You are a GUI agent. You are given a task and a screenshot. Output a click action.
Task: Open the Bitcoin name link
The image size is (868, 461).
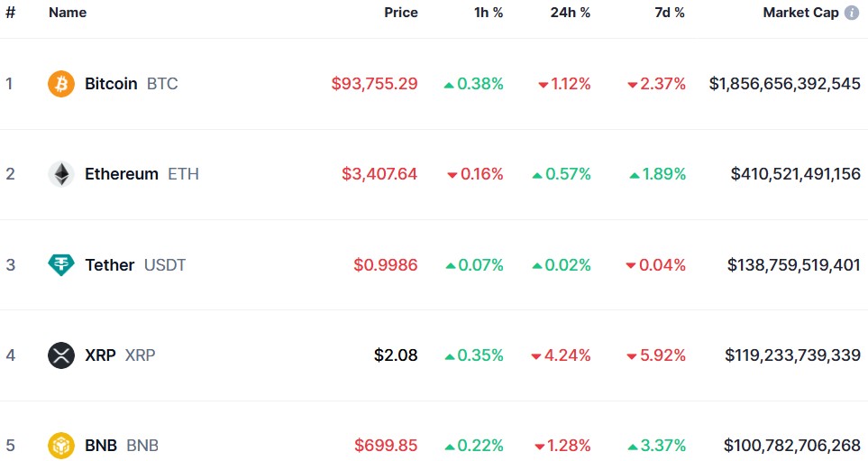coord(111,84)
